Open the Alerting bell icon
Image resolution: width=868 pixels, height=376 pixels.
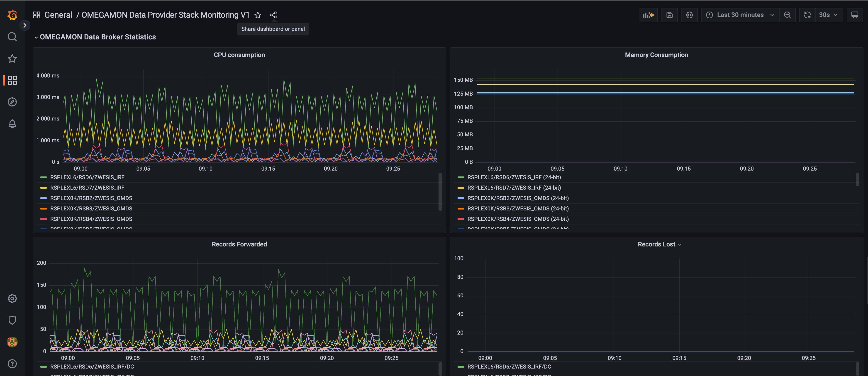point(12,124)
